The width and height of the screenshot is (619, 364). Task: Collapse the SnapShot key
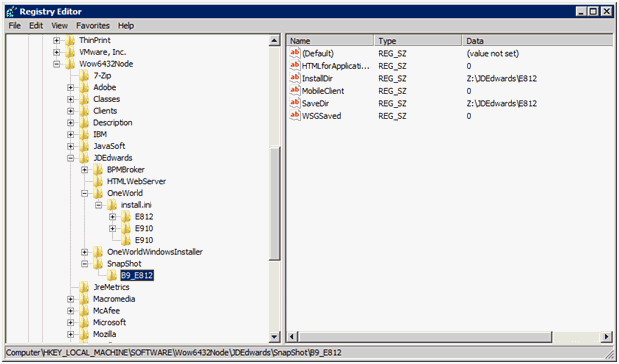pyautogui.click(x=84, y=264)
